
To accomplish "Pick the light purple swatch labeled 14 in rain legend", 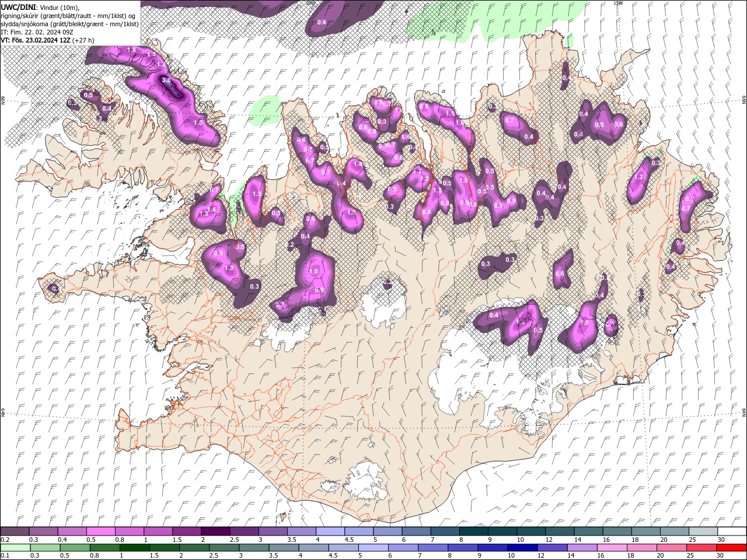I will (x=582, y=548).
